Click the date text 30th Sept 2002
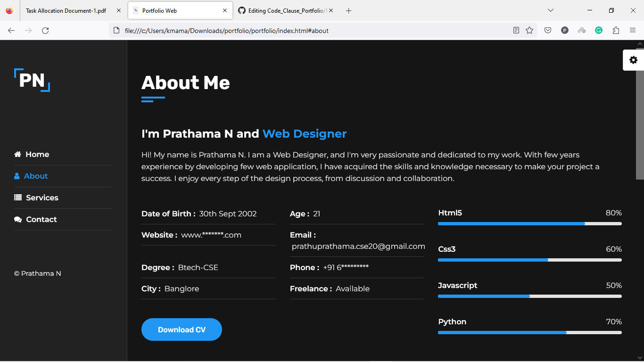Image resolution: width=644 pixels, height=362 pixels. [228, 214]
